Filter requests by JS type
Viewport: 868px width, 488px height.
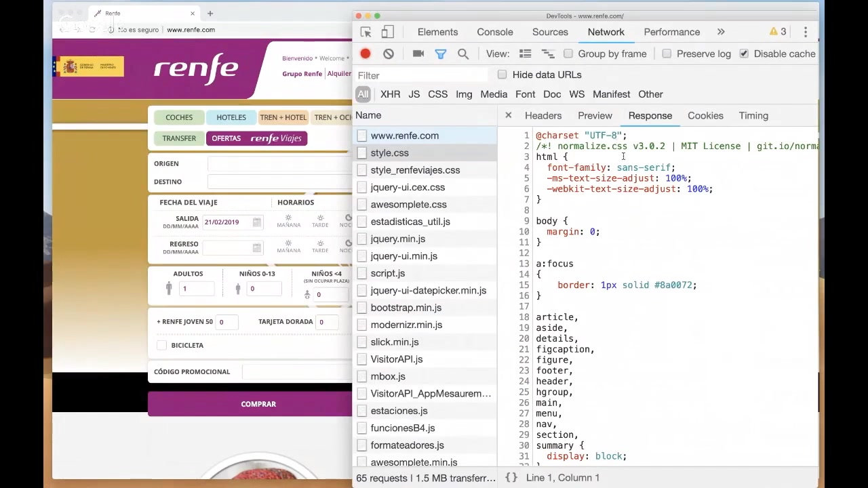tap(414, 94)
